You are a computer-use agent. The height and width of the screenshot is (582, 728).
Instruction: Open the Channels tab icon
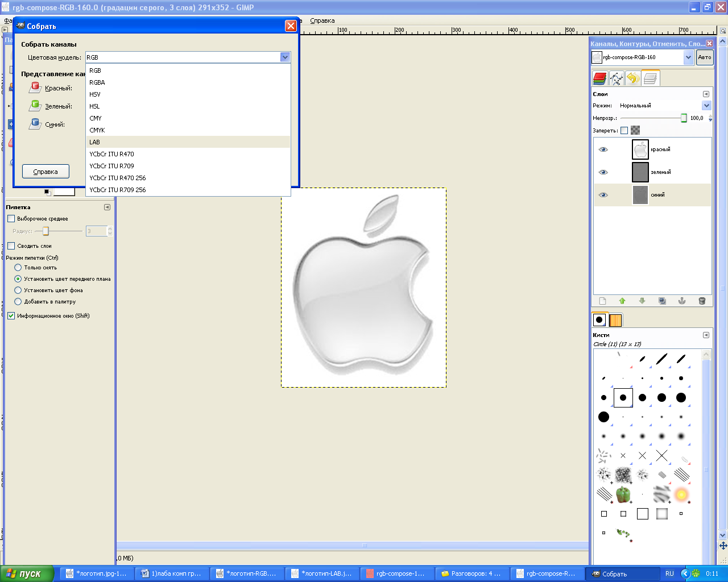click(x=599, y=78)
